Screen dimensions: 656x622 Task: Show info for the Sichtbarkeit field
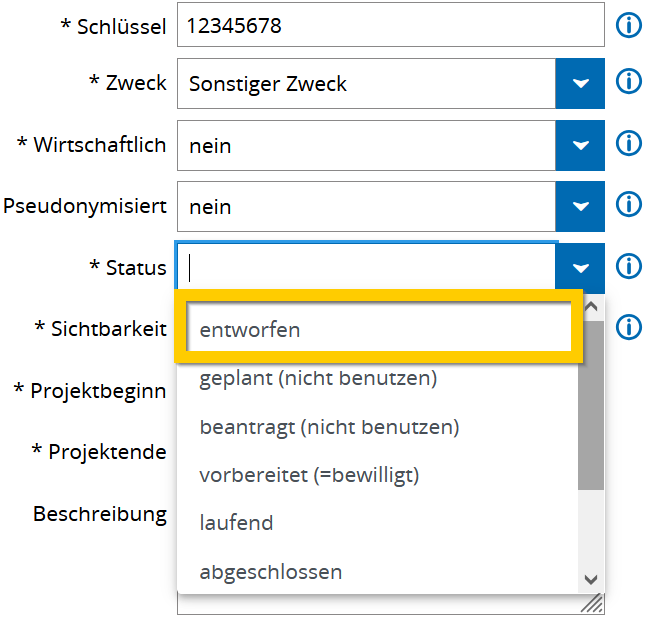(628, 327)
